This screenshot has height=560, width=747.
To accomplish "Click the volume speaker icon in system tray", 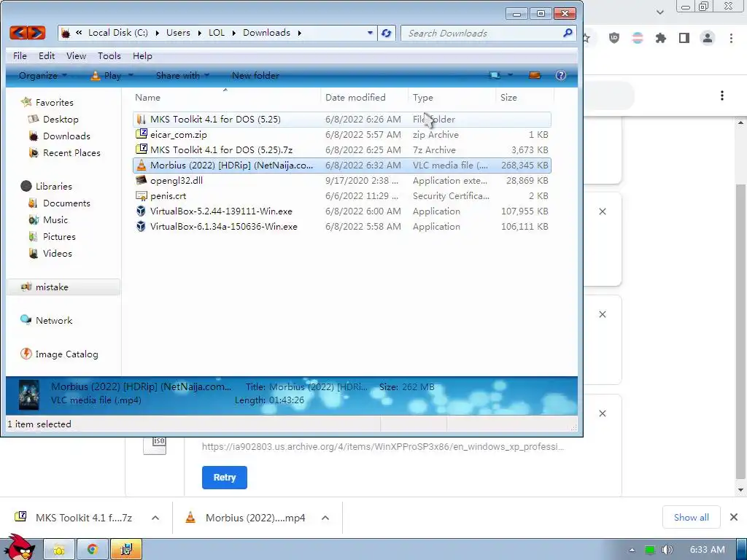I will pyautogui.click(x=667, y=550).
